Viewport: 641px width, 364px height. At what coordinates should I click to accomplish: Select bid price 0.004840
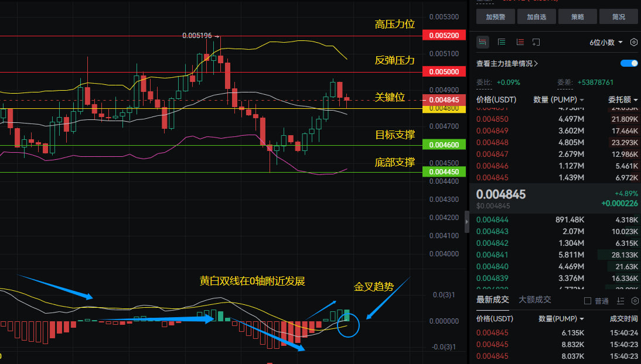pos(492,266)
